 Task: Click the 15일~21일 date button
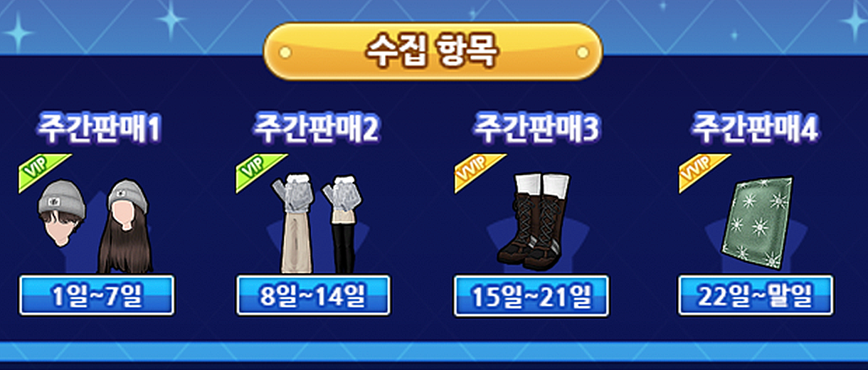click(x=531, y=295)
